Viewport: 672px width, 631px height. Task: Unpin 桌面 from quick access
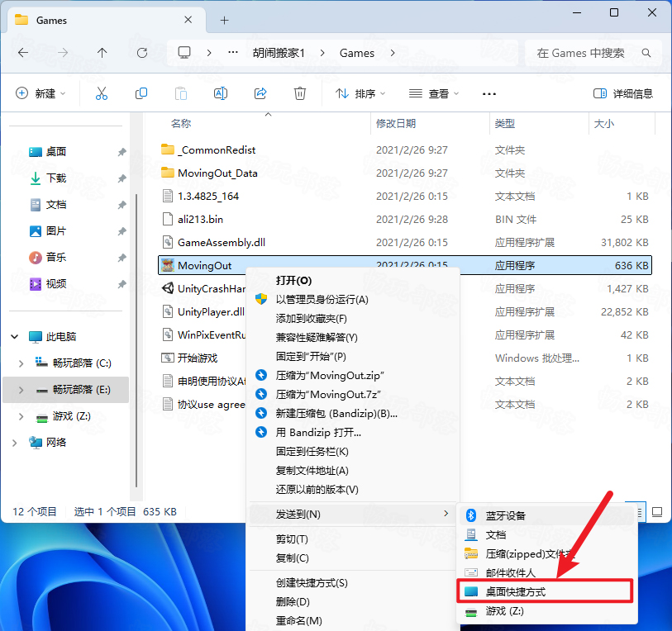coord(122,152)
